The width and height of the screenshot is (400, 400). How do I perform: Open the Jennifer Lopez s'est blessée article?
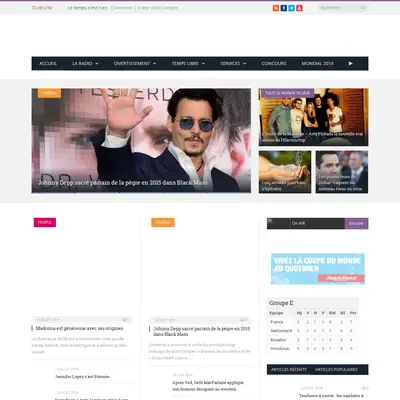click(82, 377)
